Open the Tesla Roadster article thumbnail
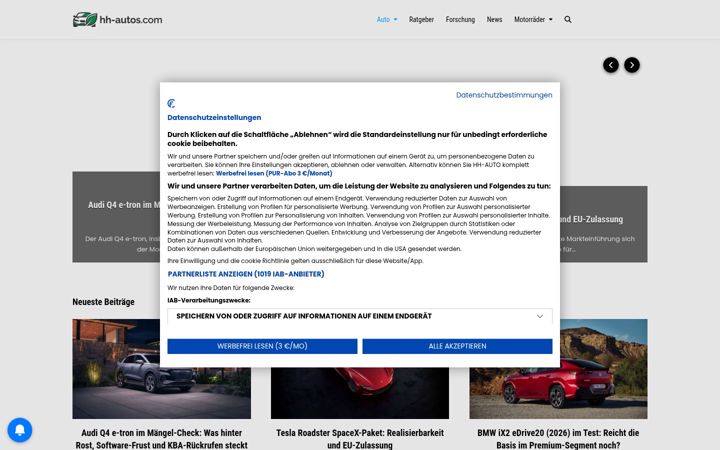The image size is (720, 450). point(360,393)
